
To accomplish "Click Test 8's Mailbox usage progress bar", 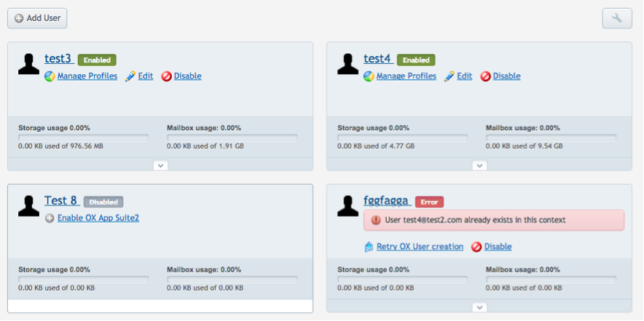I will 232,280.
